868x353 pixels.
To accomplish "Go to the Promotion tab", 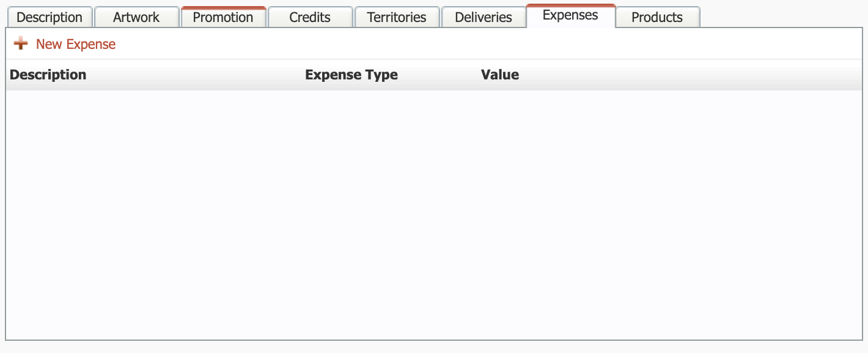I will (x=223, y=17).
